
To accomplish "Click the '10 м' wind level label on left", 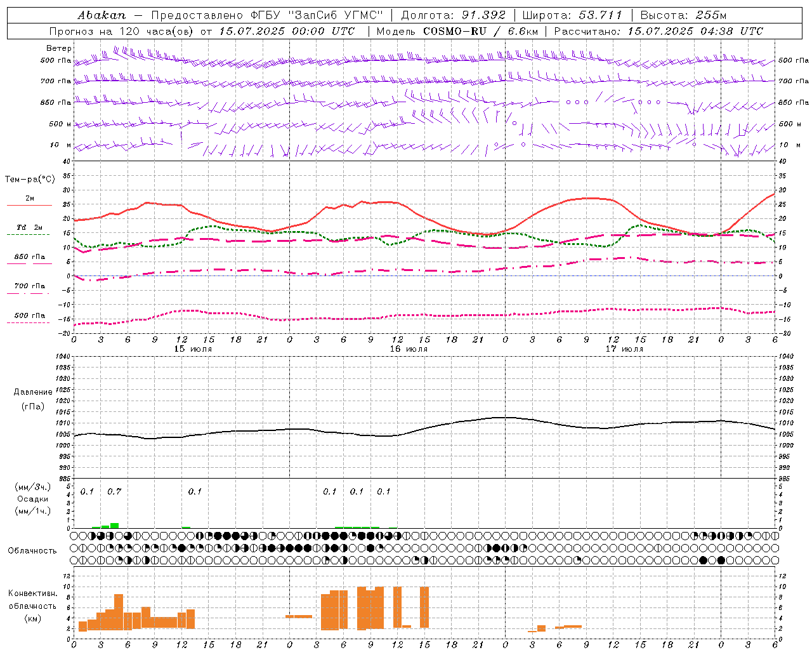I will (x=62, y=145).
